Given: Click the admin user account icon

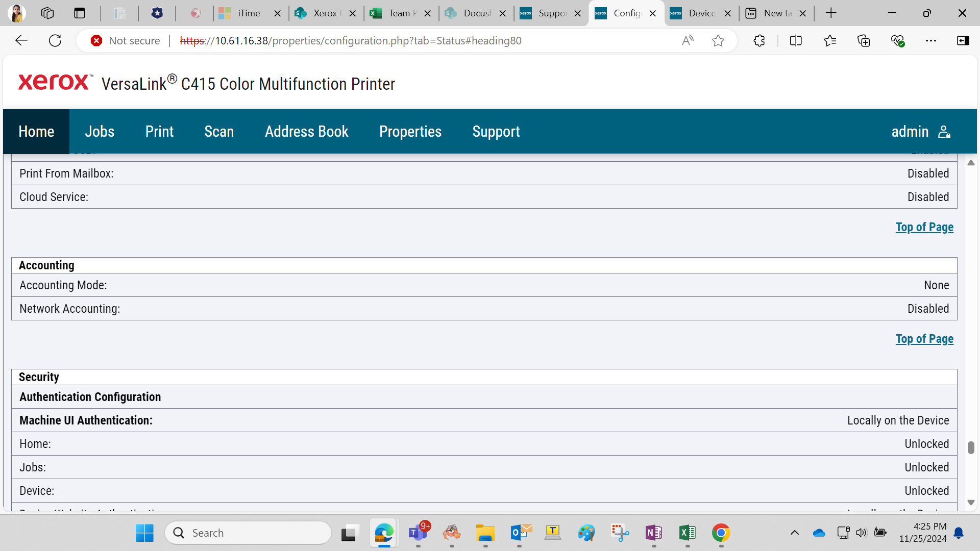Looking at the screenshot, I should point(944,132).
